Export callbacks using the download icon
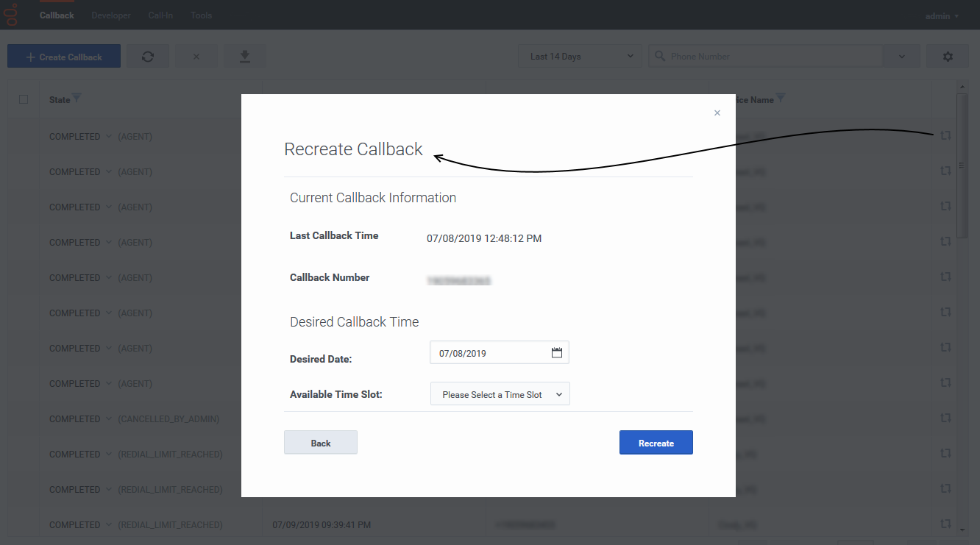The image size is (980, 545). [245, 55]
